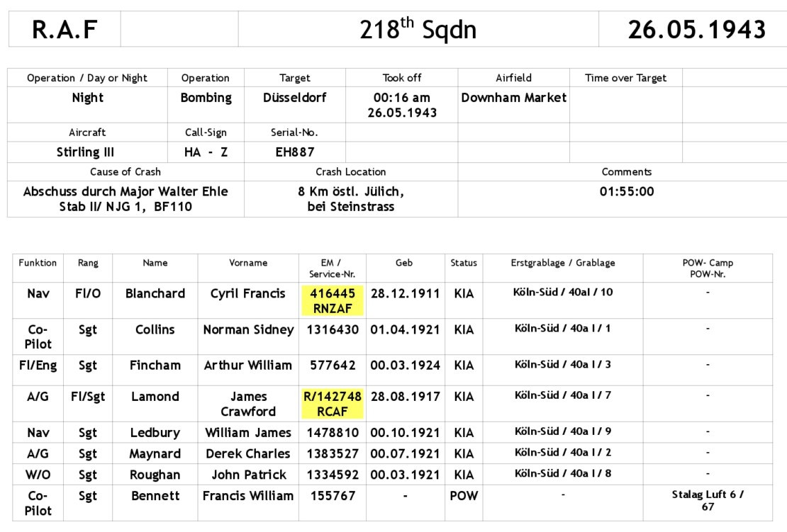Select the name Blanchard in crew table
787x532 pixels.
(155, 293)
